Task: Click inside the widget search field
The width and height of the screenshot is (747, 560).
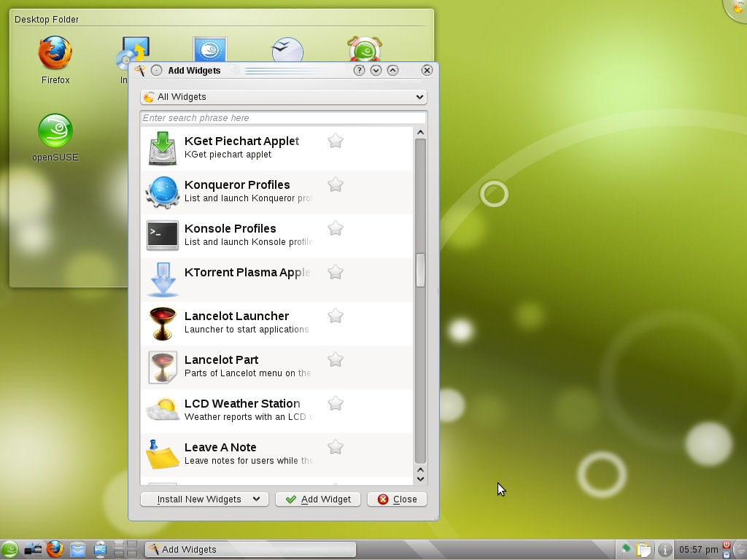Action: click(x=283, y=117)
